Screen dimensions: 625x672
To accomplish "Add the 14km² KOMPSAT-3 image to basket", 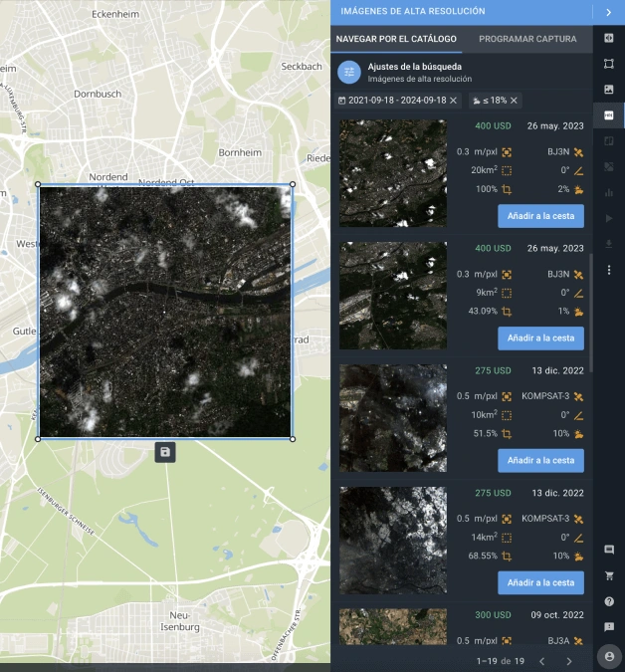I will coord(540,582).
